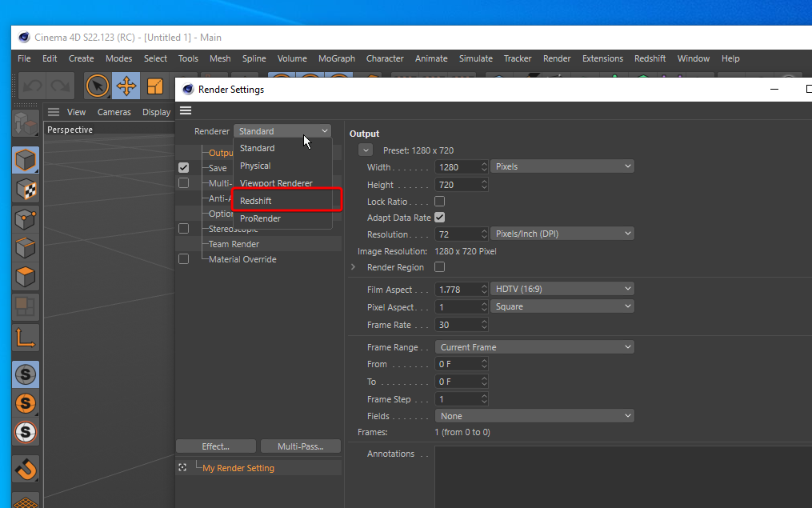Click the Render Settings window logo icon
Screen dimensions: 812x508
point(188,89)
